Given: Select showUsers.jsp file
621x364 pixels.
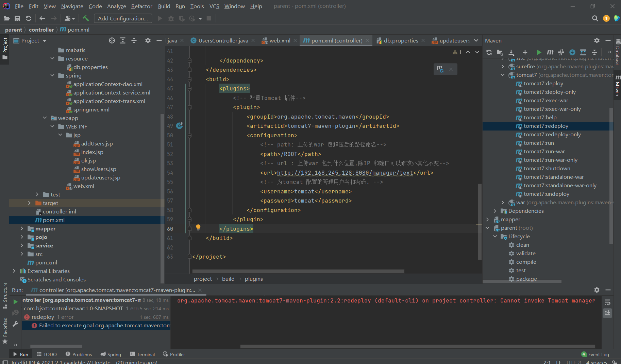Looking at the screenshot, I should (x=99, y=169).
